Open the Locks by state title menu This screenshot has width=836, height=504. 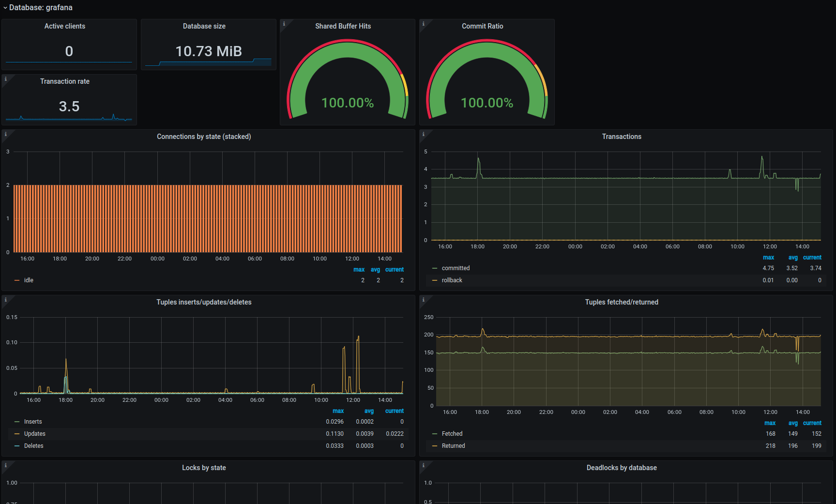(x=204, y=468)
